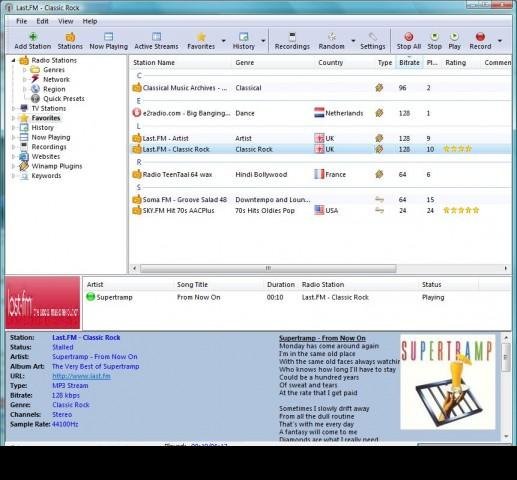
Task: Open the Favorites toolbar dropdown arrow
Action: (224, 41)
